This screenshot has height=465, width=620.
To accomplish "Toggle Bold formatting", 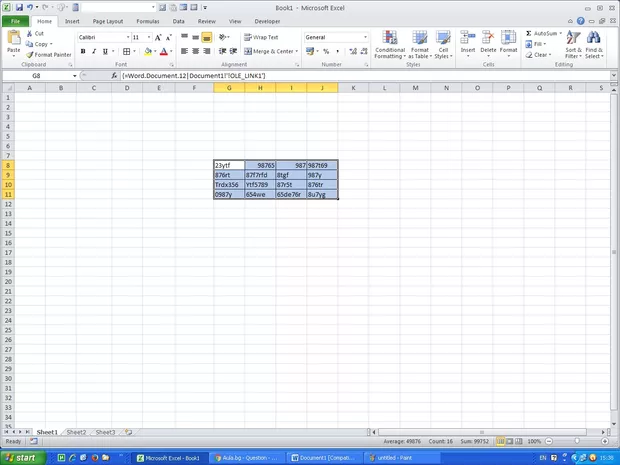I will [x=82, y=52].
